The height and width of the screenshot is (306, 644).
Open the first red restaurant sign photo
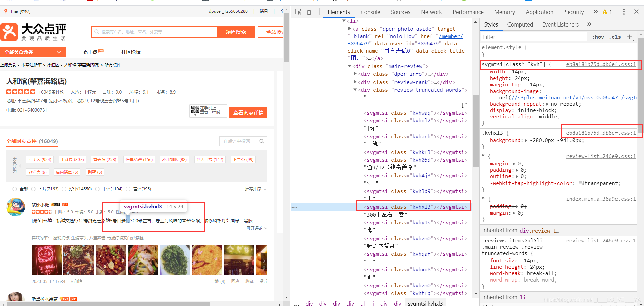47,260
